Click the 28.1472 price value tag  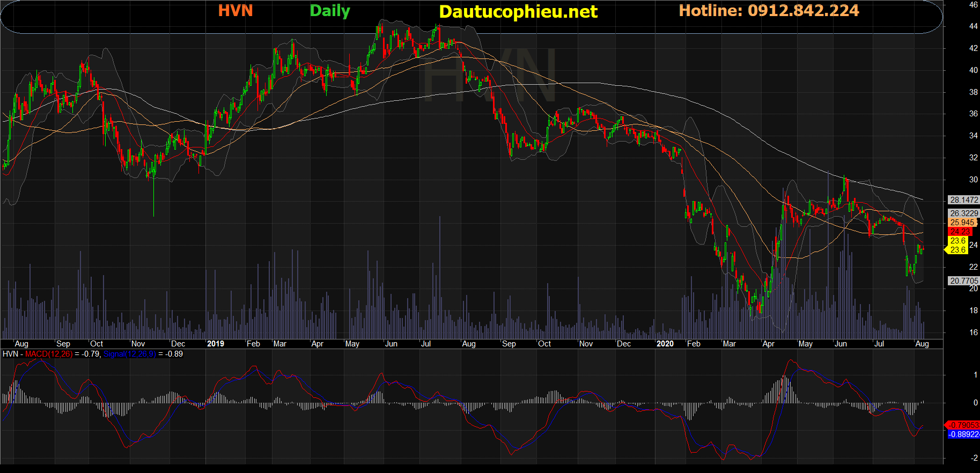pyautogui.click(x=964, y=200)
